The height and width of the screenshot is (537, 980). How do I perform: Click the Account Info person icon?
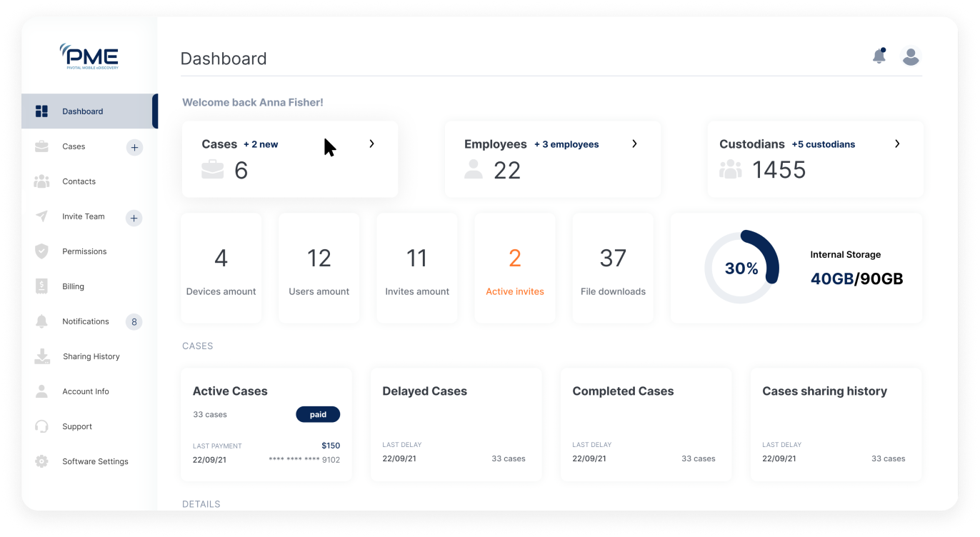[41, 391]
